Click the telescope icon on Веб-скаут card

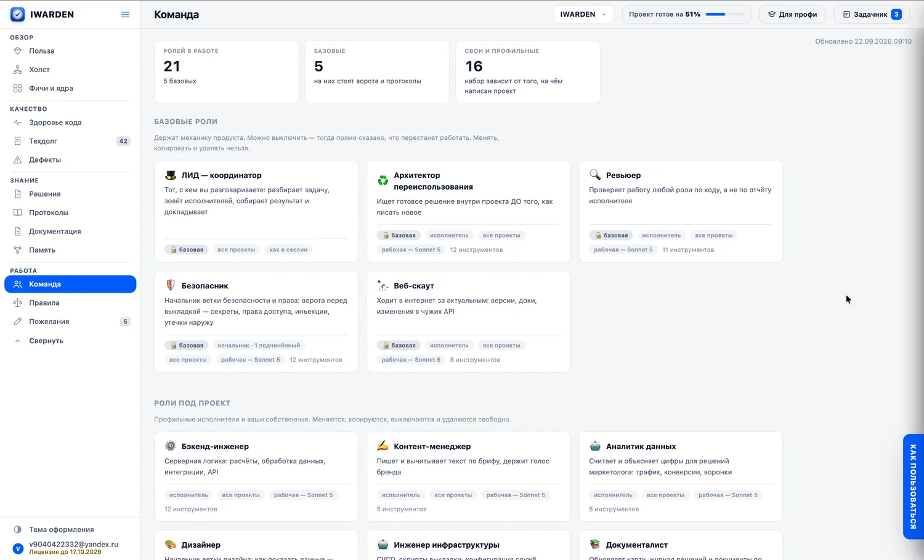tap(383, 286)
